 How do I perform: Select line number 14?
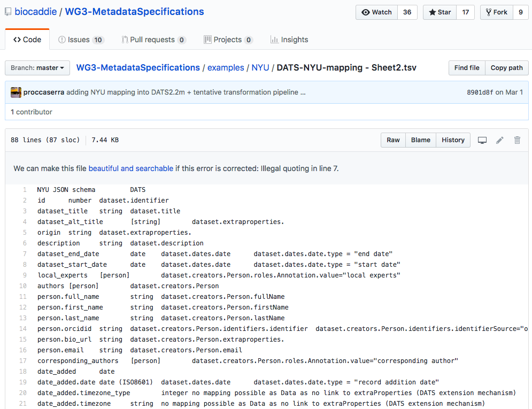[x=23, y=329]
